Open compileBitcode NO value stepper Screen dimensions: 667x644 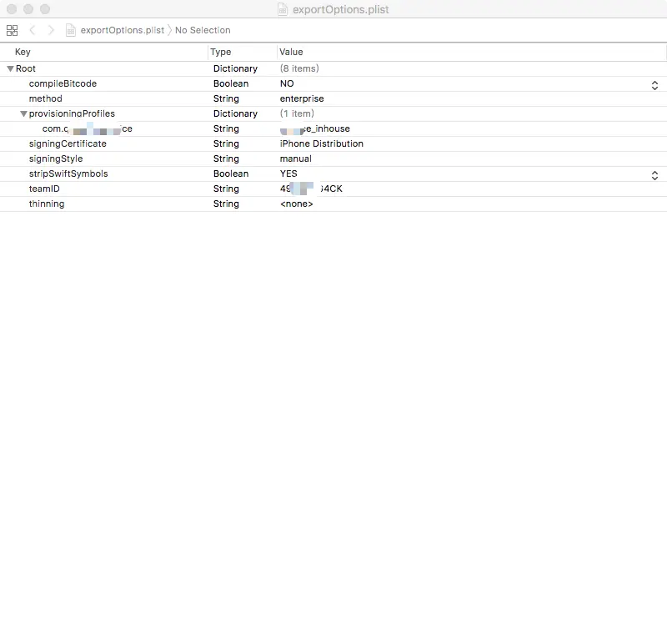click(654, 86)
